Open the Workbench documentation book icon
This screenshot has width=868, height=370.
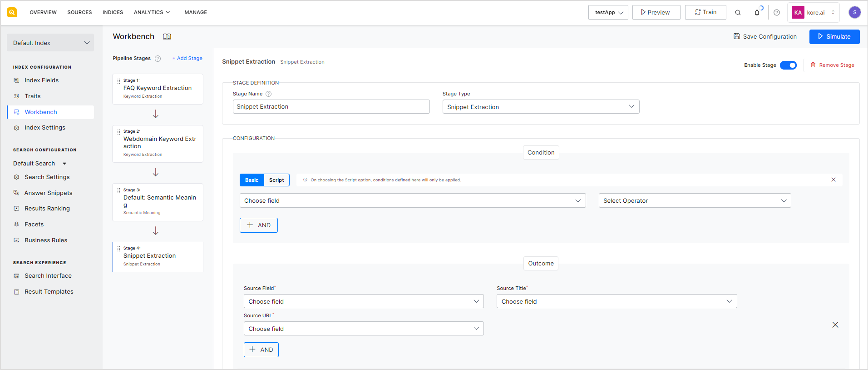[167, 37]
